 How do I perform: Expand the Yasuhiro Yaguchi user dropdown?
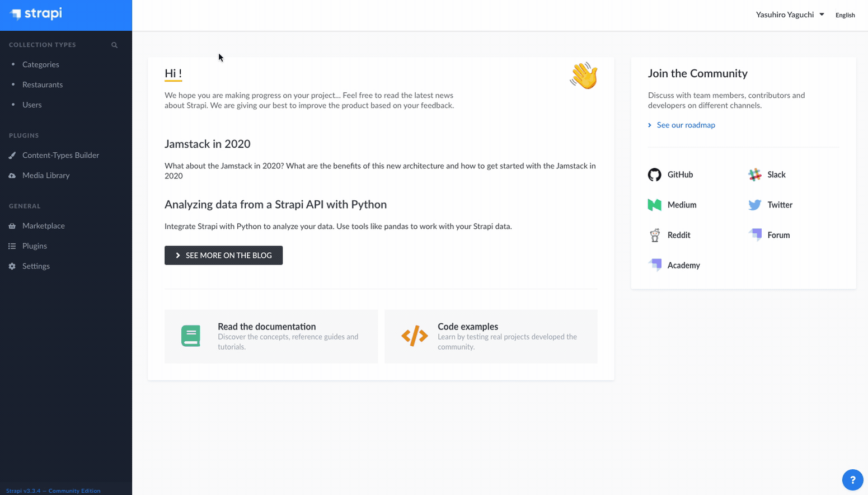(790, 15)
